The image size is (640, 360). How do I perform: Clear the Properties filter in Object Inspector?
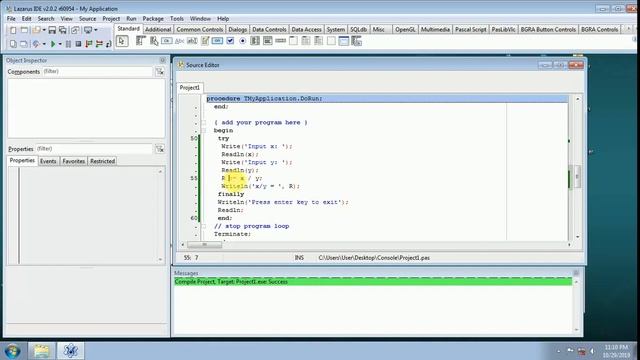160,149
